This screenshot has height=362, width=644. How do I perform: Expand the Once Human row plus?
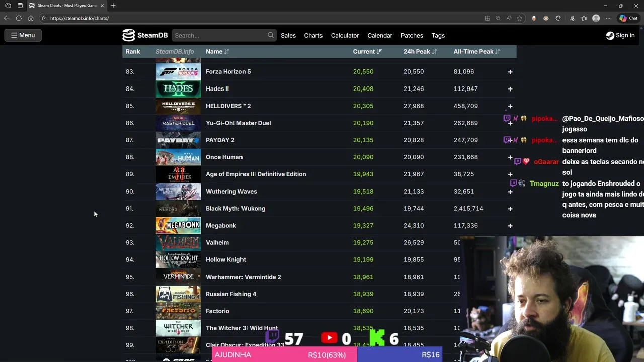(x=510, y=157)
